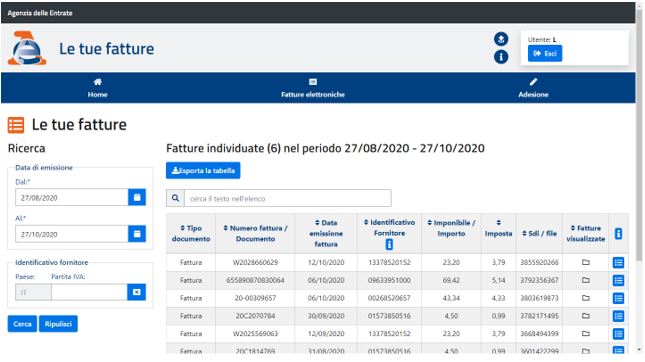Sort table by Fatture visualizzate

coord(585,233)
